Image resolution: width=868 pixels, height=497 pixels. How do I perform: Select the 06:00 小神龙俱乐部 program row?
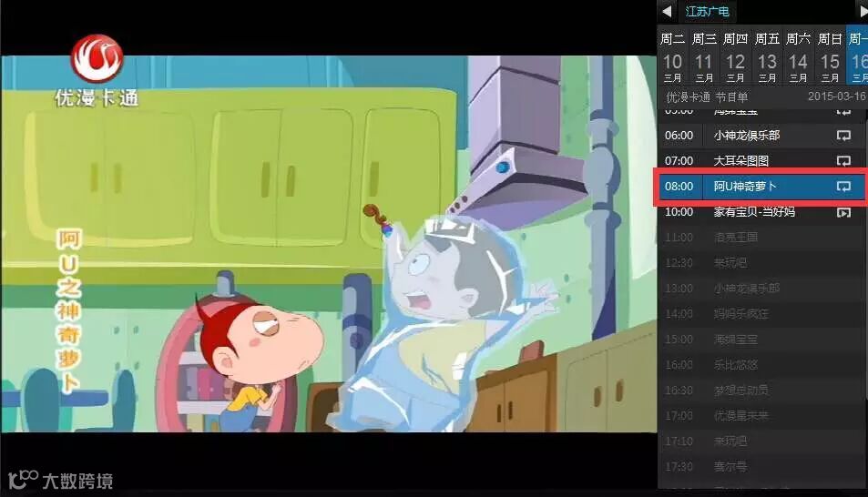coord(761,135)
